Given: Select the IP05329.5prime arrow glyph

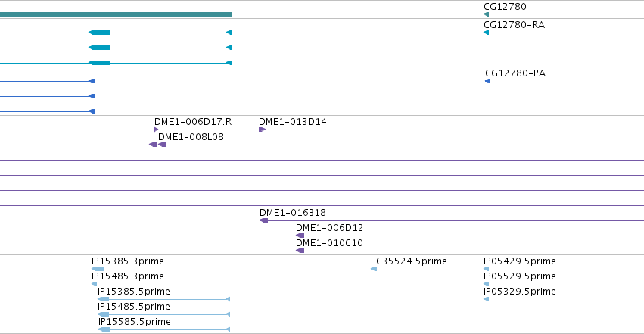Looking at the screenshot, I should (487, 299).
